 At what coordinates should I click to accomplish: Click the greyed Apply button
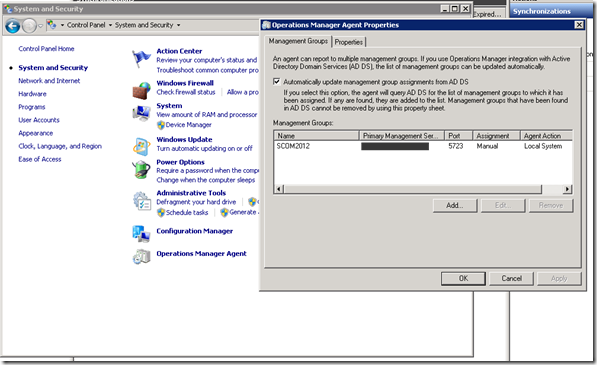[559, 278]
